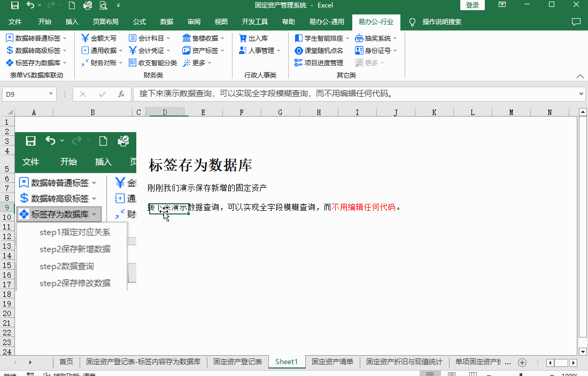Click 学生智能排座 icon
588x376 pixels.
298,38
